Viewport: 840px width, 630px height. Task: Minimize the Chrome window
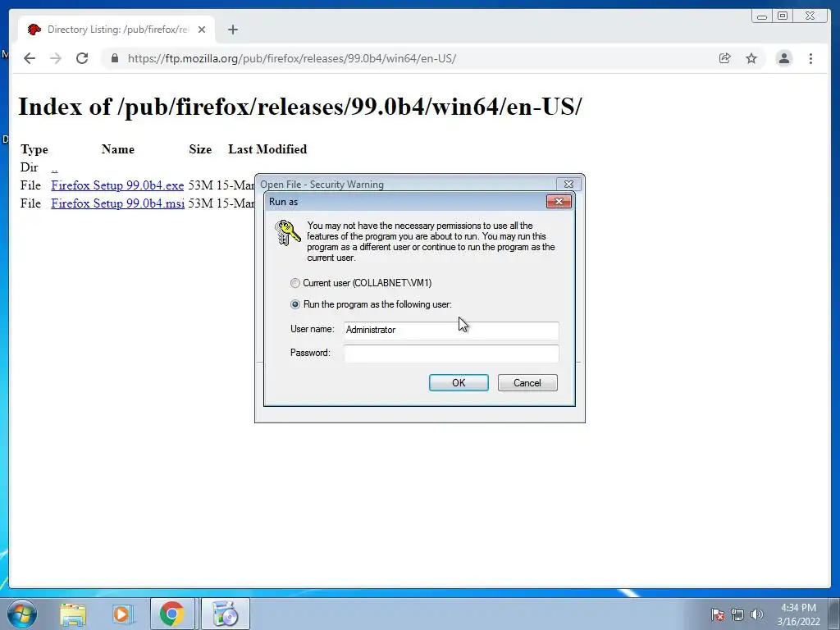pos(762,16)
